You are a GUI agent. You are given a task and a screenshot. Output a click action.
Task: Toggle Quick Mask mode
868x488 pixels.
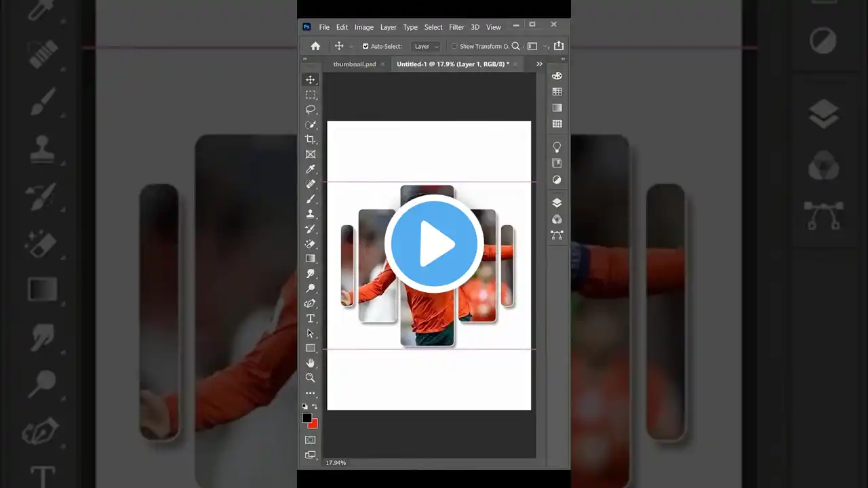pos(311,440)
